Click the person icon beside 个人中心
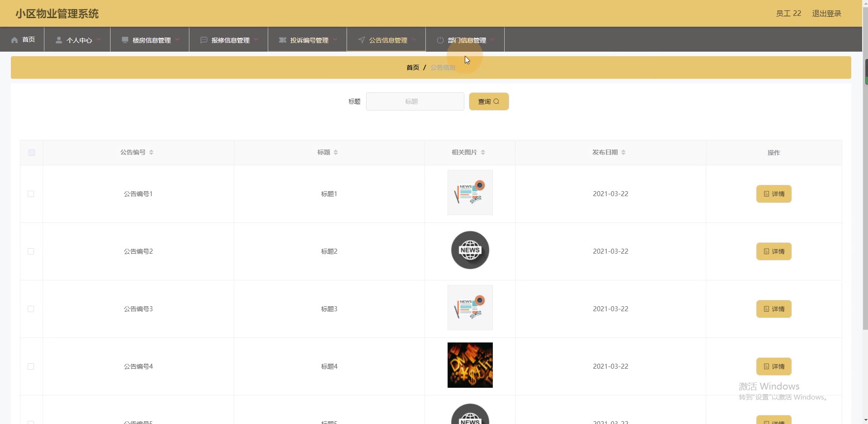The height and width of the screenshot is (424, 868). (x=58, y=40)
